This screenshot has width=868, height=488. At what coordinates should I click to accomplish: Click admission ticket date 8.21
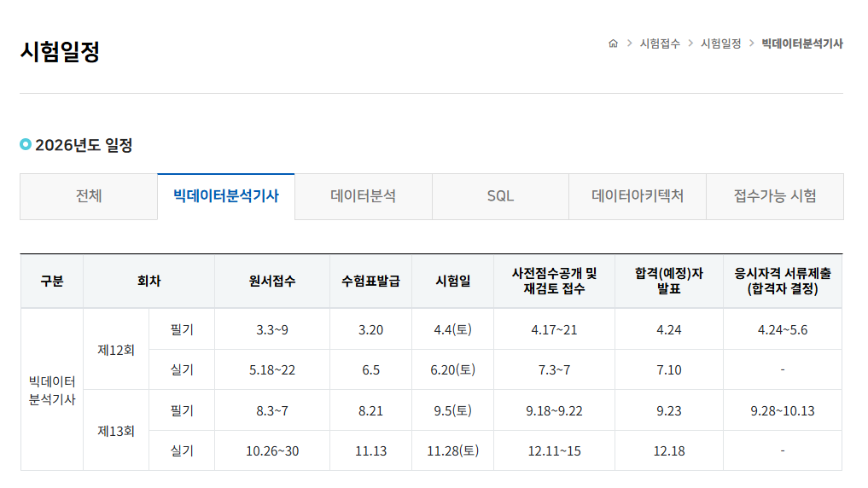(371, 410)
